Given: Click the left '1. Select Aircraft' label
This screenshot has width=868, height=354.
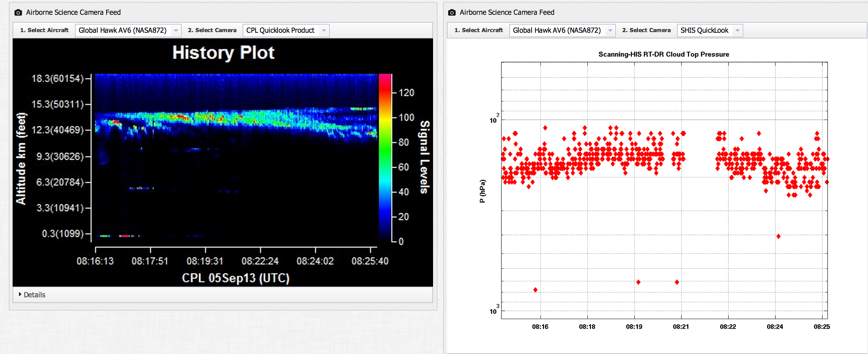Looking at the screenshot, I should coord(44,30).
